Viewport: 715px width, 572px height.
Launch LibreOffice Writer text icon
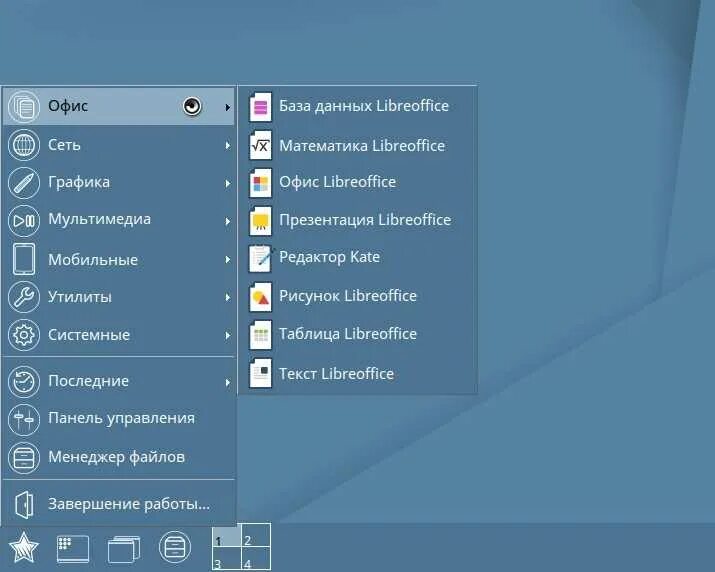click(x=260, y=373)
